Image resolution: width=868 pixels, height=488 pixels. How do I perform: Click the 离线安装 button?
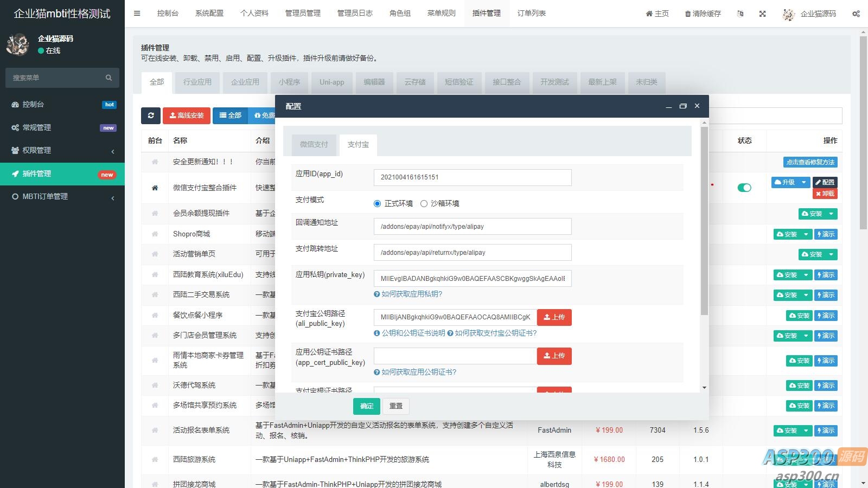(x=186, y=115)
